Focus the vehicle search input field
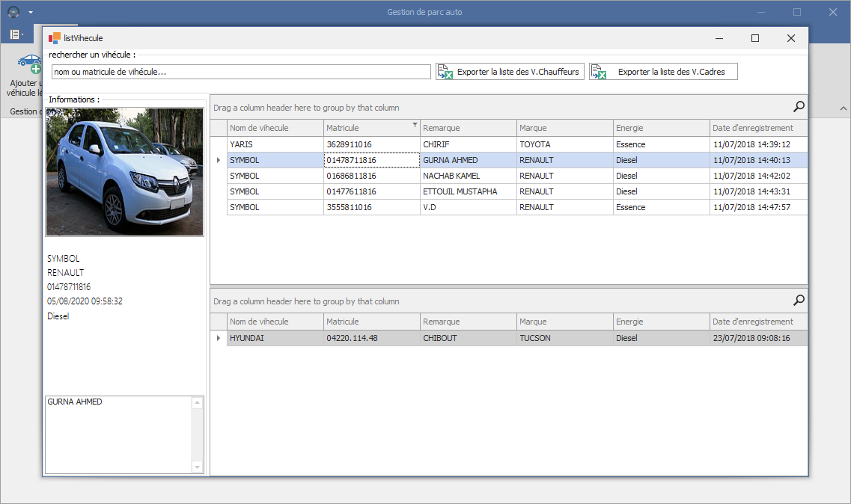This screenshot has width=851, height=504. tap(241, 72)
